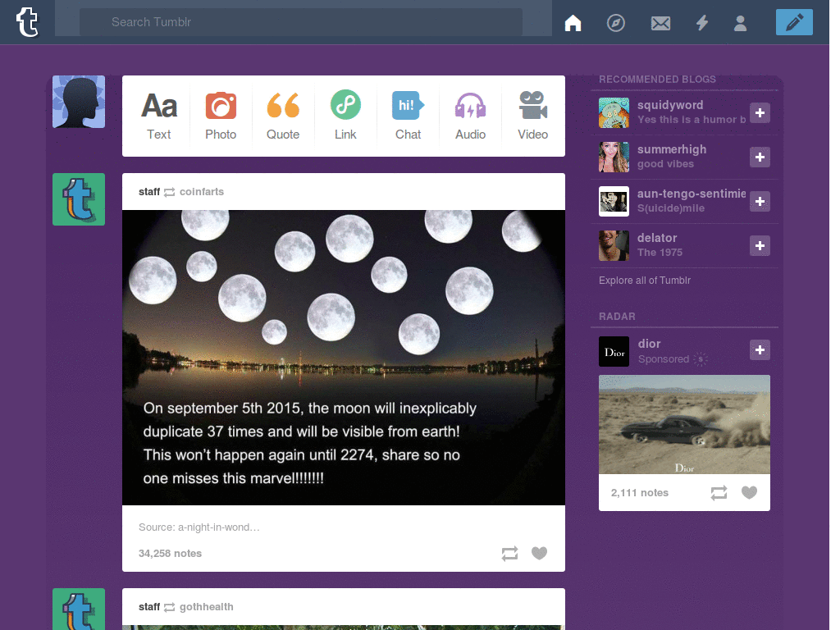View the 34,258 notes
Image resolution: width=840 pixels, height=630 pixels.
point(170,554)
